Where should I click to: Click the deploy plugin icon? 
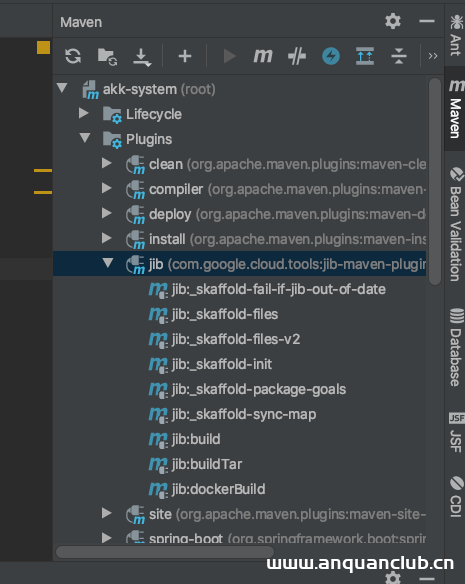click(135, 215)
